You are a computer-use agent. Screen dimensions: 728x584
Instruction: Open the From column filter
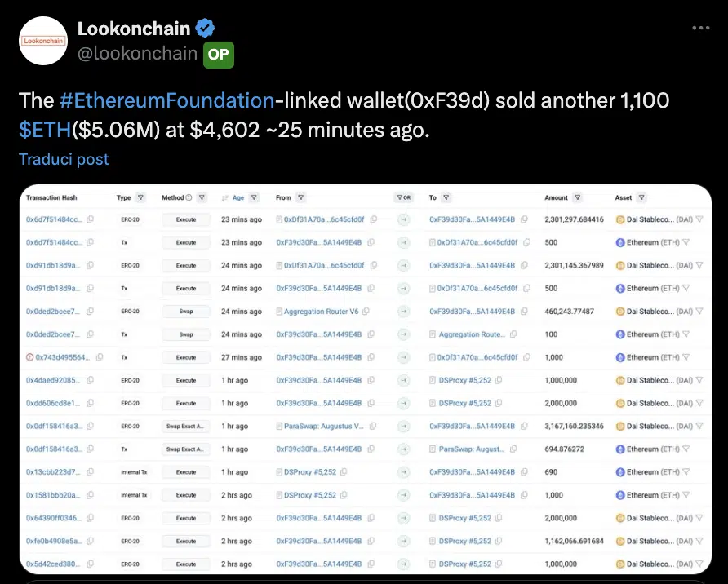pos(300,198)
